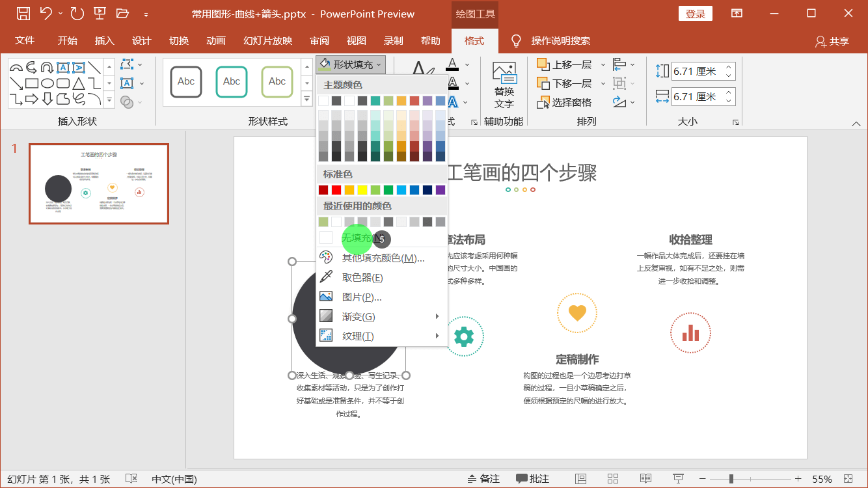Viewport: 868px width, 488px height.
Task: Click the Open folder icon in title bar
Action: click(122, 13)
